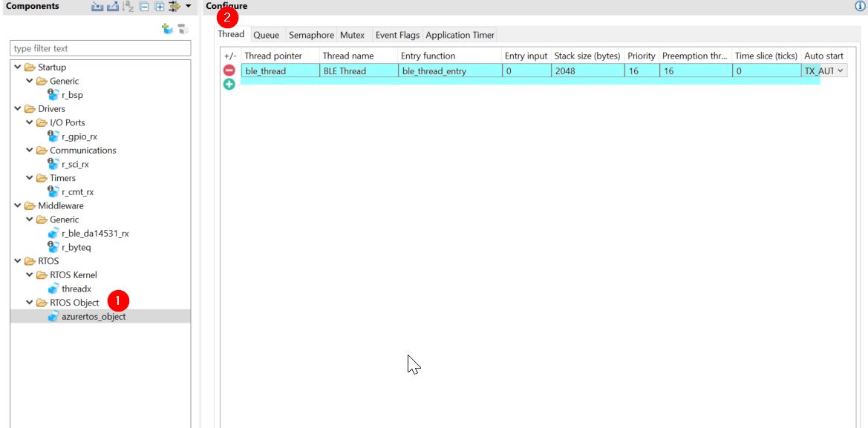Collapse the Startup folder node
Viewport: 868px width, 428px height.
pos(18,67)
